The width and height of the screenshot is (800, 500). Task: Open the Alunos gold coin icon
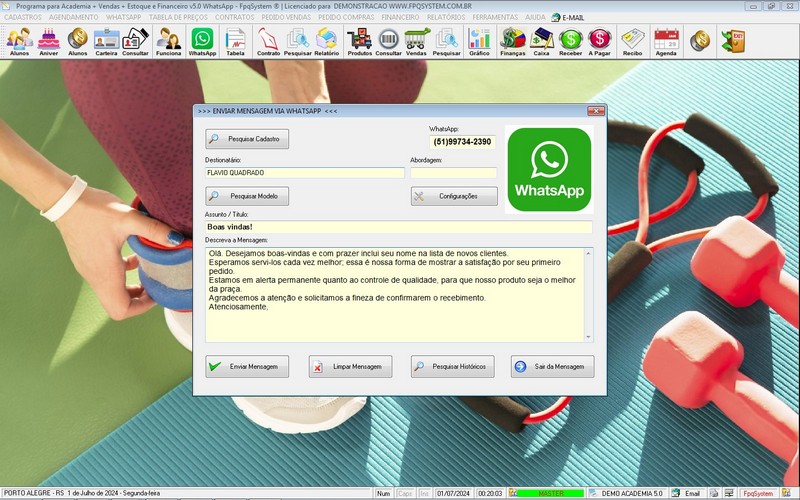(78, 42)
